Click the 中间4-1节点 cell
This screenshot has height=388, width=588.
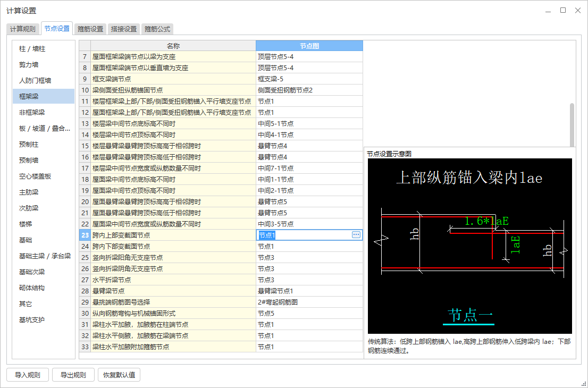click(x=309, y=134)
